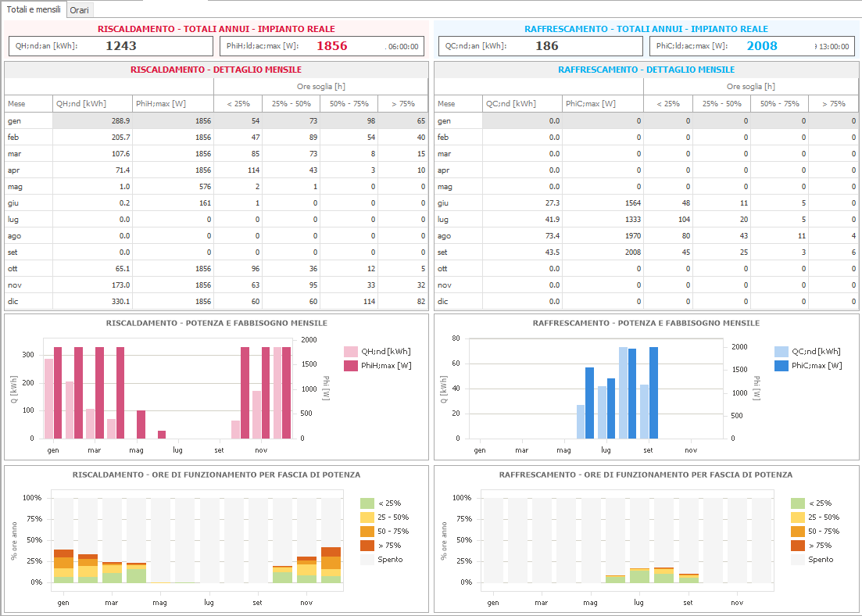Screen dimensions: 862x616
Task: Click the September PhiC;max bar in cooling chart
Action: point(653,392)
